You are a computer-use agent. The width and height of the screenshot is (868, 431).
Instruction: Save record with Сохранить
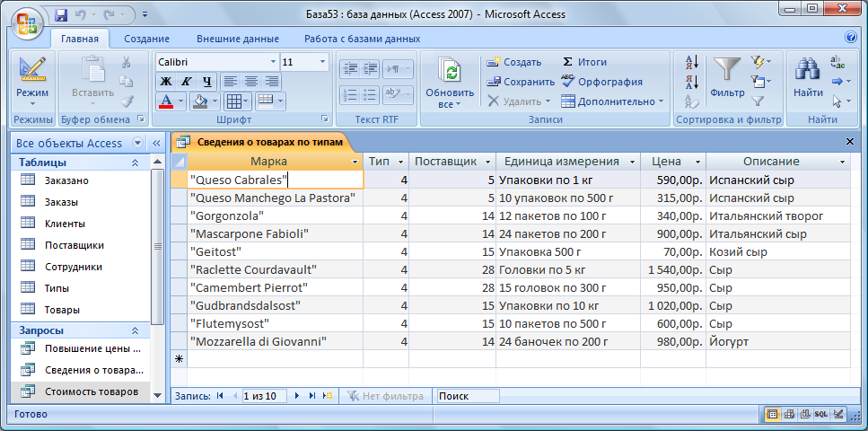521,82
